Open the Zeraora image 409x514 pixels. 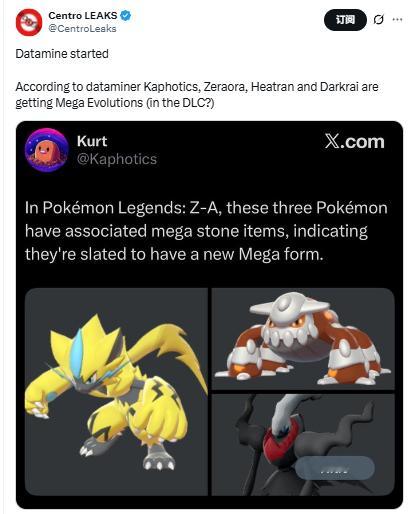pyautogui.click(x=116, y=392)
